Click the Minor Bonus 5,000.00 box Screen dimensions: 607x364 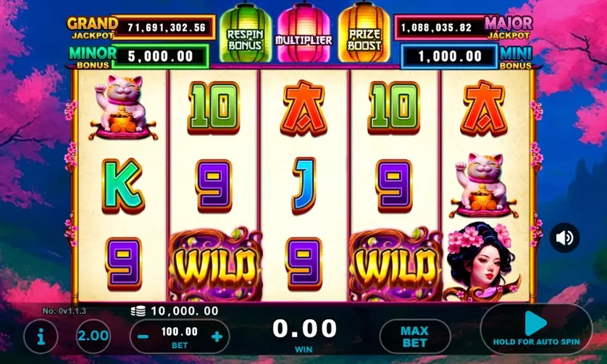(160, 56)
